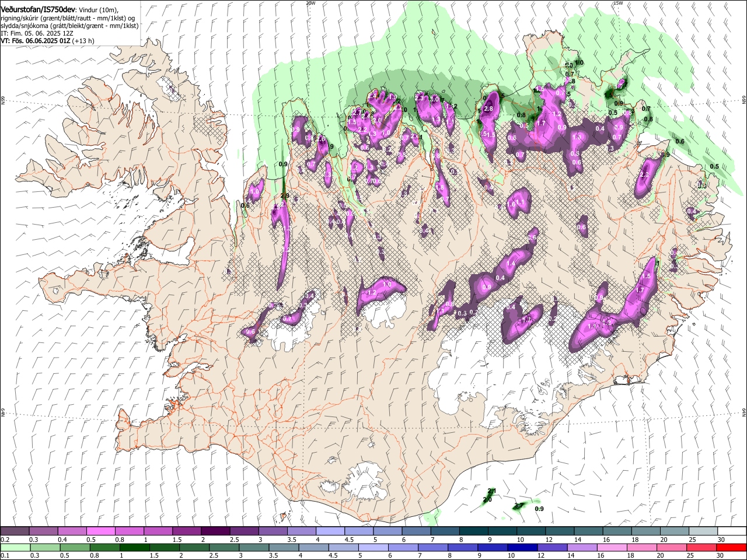Image resolution: width=747 pixels, height=560 pixels.
Task: Click the 20W longitude label at the top
Action: coord(310,3)
